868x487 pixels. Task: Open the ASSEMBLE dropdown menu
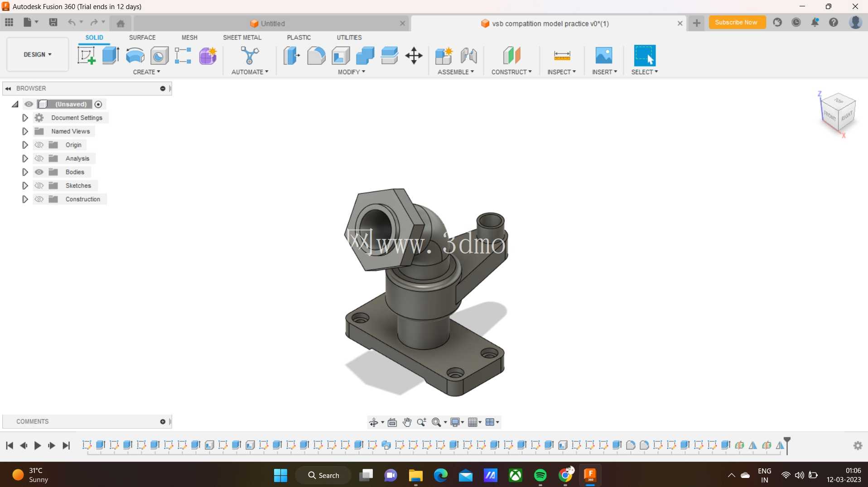click(x=456, y=72)
